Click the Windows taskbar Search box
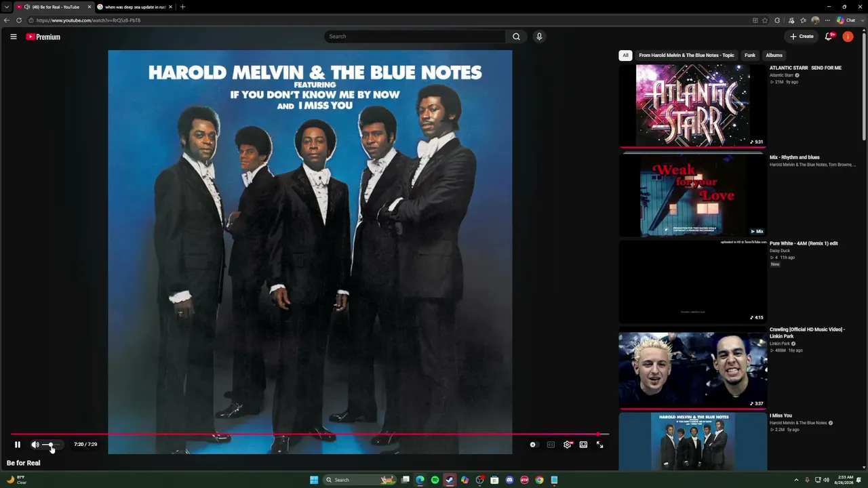868x488 pixels. coord(359,480)
